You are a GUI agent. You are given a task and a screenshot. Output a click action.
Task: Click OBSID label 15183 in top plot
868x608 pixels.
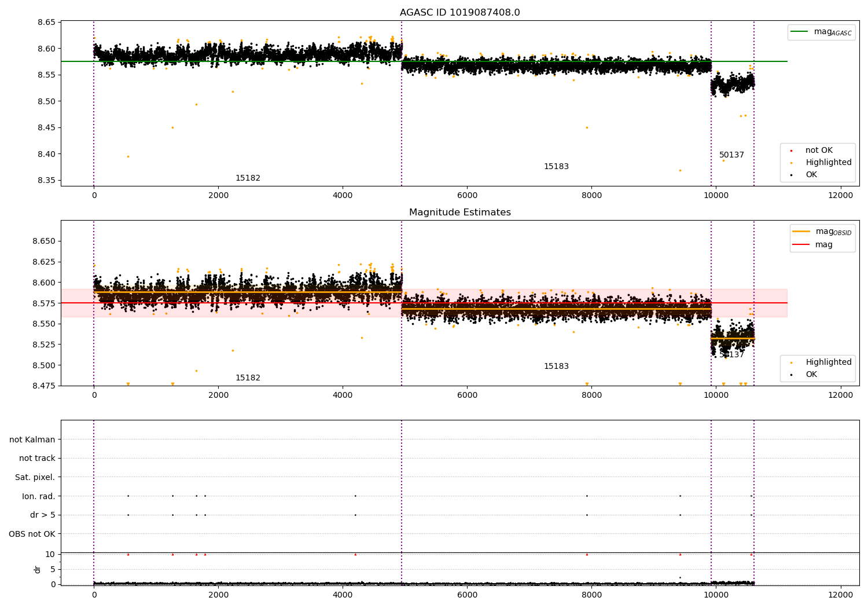point(556,167)
